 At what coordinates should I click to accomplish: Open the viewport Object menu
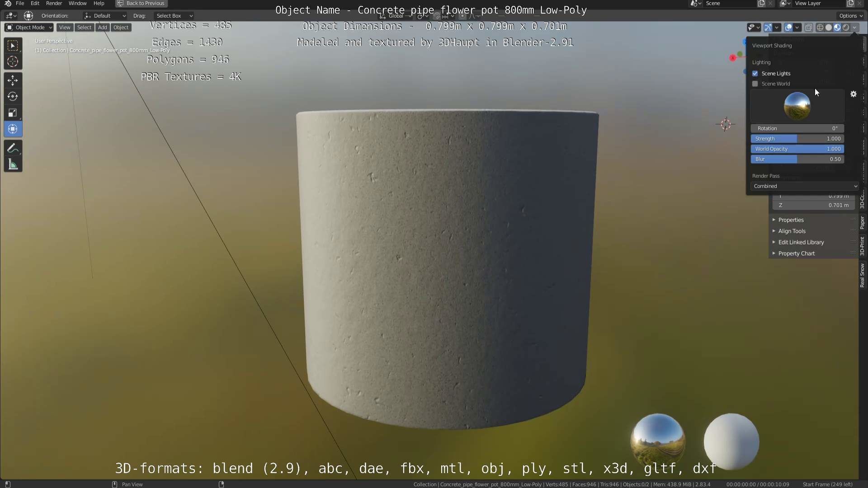pyautogui.click(x=121, y=28)
